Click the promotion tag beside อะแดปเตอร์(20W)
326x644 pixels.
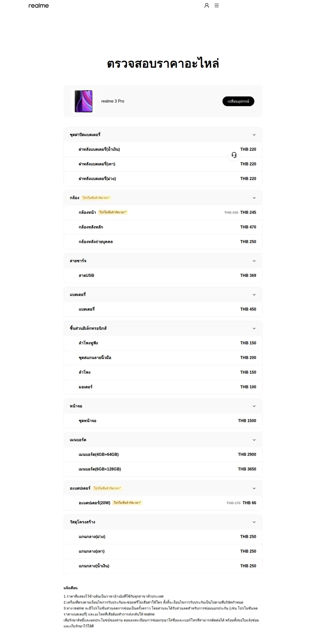click(127, 503)
